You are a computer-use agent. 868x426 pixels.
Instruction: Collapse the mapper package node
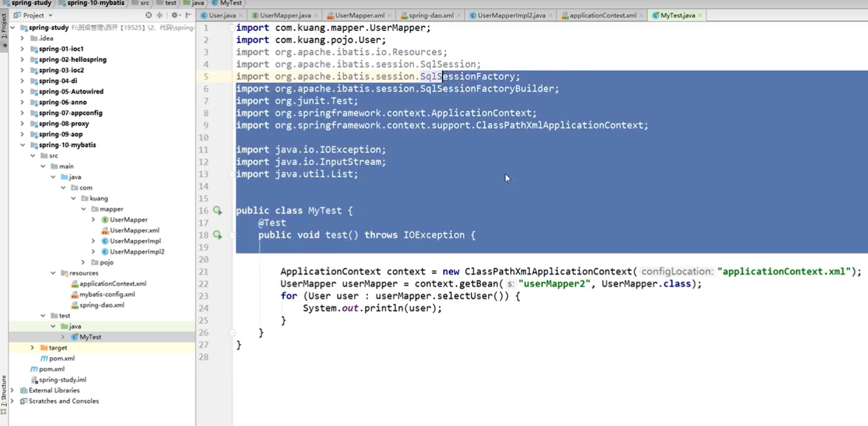click(83, 209)
